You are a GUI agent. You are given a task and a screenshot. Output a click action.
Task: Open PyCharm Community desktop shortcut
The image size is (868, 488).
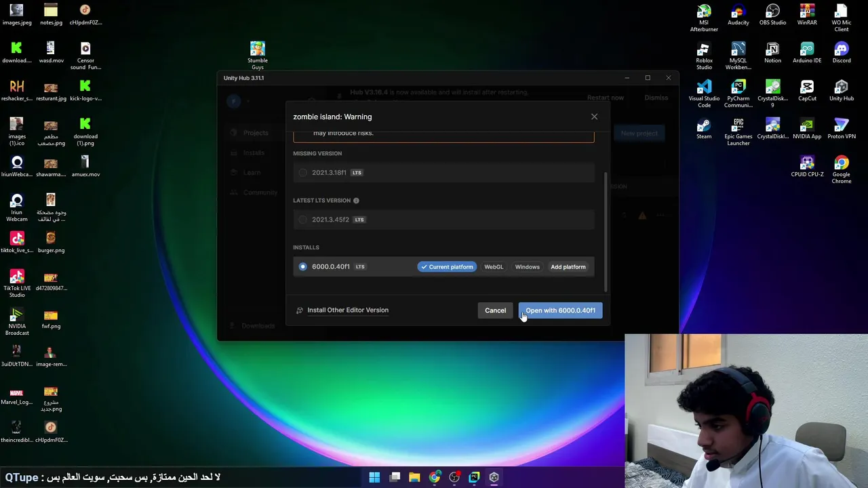[738, 94]
